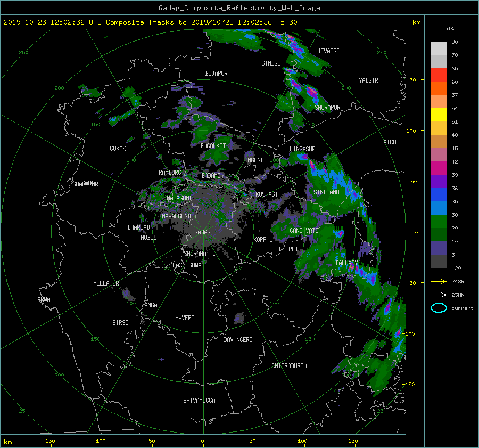
Task: Select the SHIVAMOGGA city label
Action: [199, 401]
